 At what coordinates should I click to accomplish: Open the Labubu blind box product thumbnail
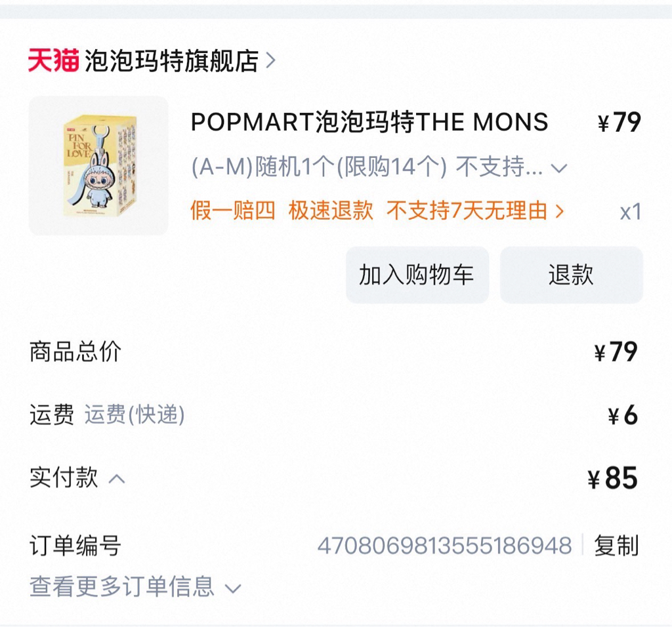[x=98, y=165]
